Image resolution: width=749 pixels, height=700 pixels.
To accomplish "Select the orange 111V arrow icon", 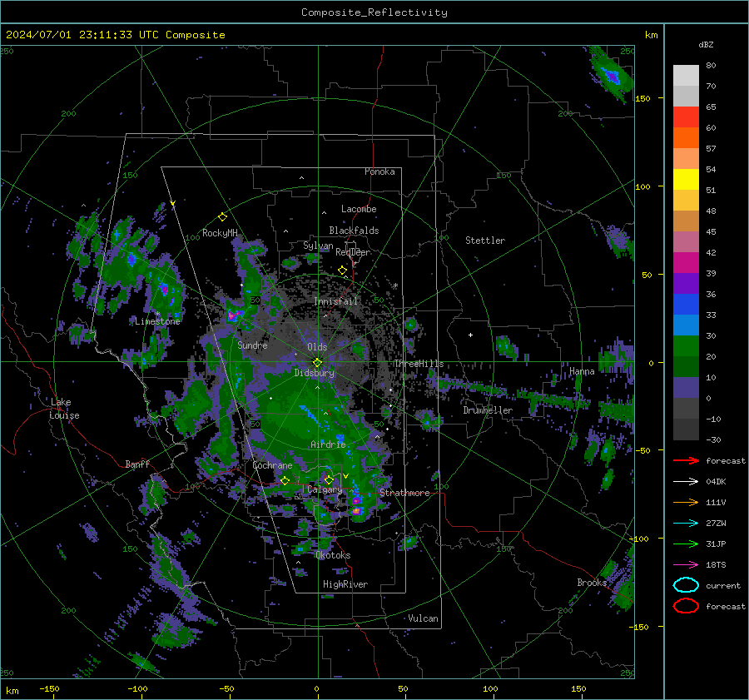I will click(x=686, y=502).
